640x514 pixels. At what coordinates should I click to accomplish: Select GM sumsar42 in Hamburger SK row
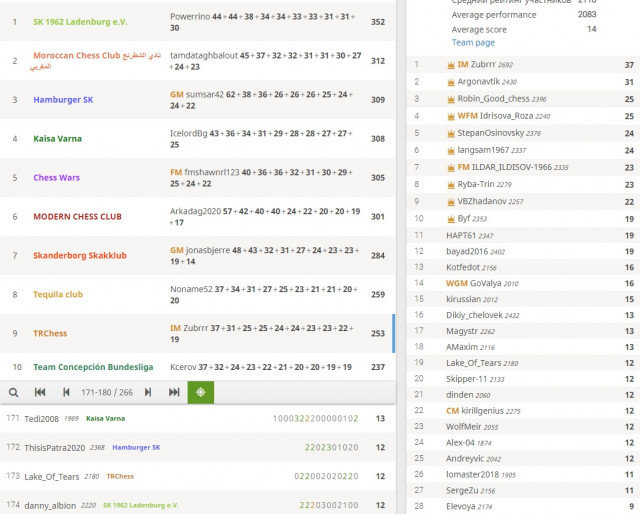tap(197, 94)
